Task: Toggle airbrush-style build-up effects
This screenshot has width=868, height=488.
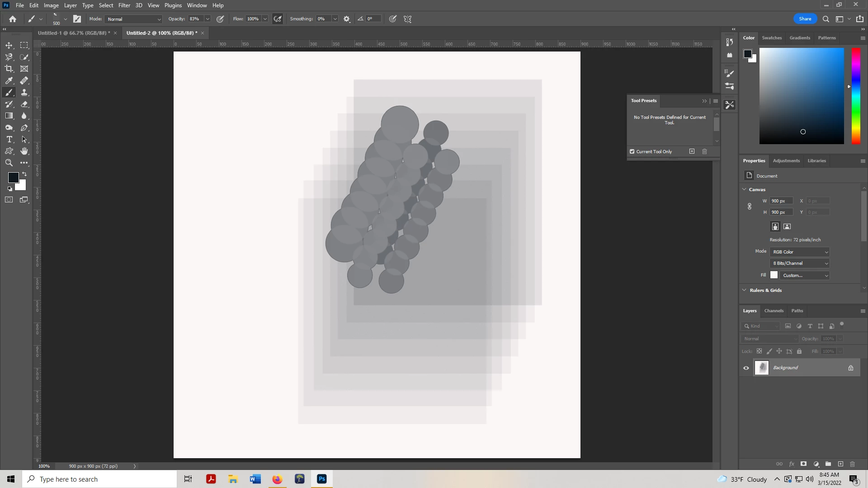Action: click(278, 19)
